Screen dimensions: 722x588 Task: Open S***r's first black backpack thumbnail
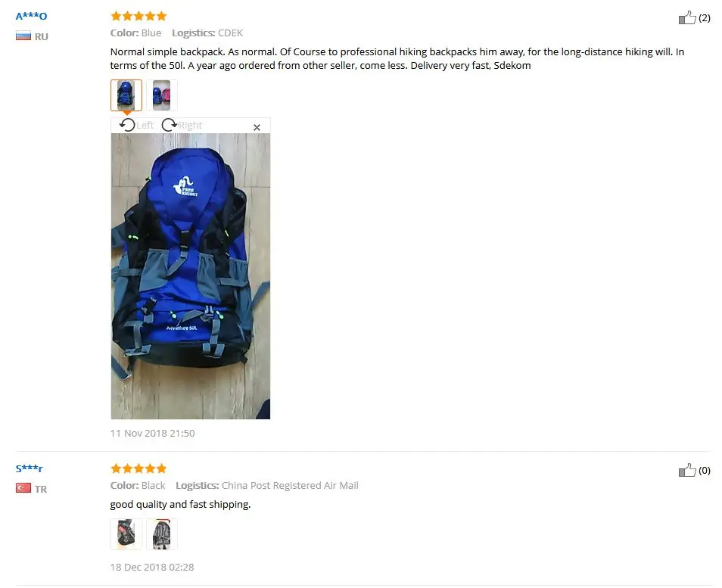[x=126, y=534]
